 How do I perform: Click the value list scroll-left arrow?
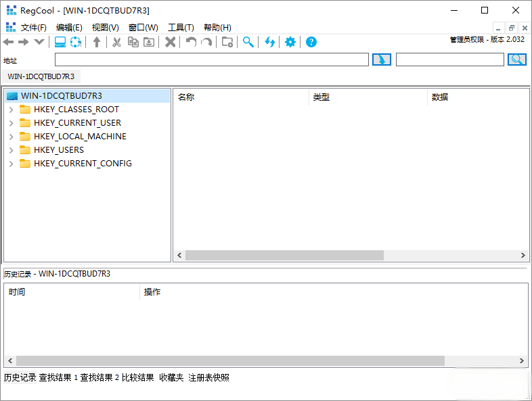coord(179,255)
